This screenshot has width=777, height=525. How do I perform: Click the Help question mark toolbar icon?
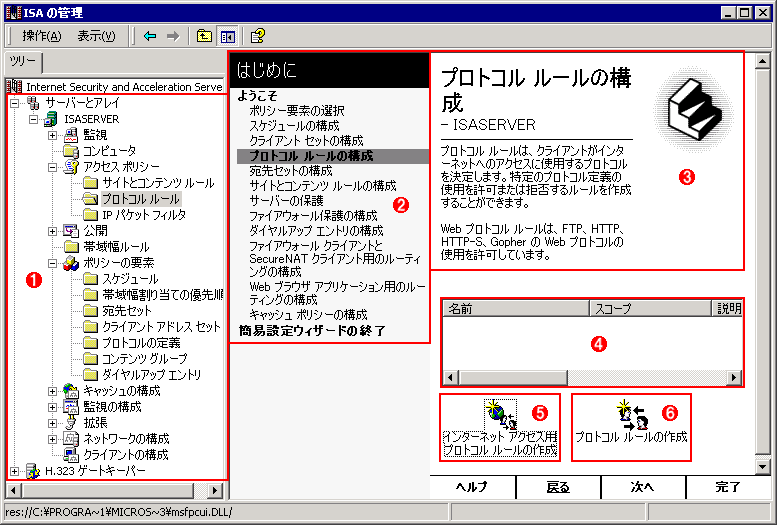click(257, 36)
